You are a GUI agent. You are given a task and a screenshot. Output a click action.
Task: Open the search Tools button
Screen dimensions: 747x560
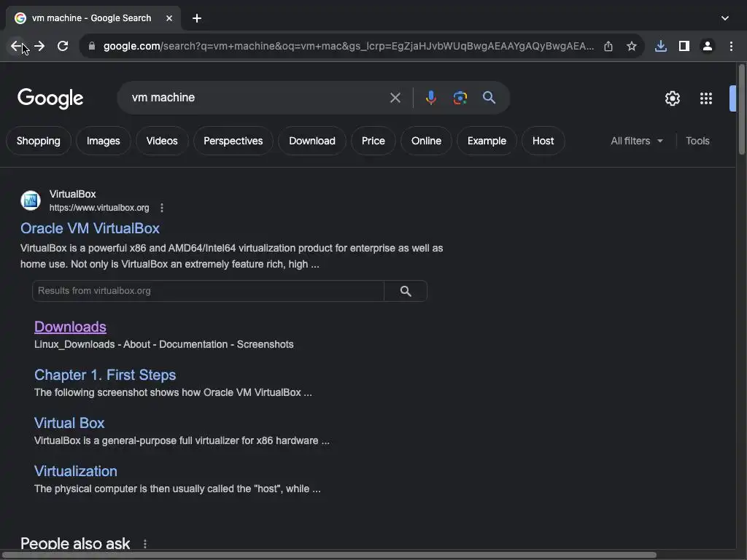click(697, 141)
